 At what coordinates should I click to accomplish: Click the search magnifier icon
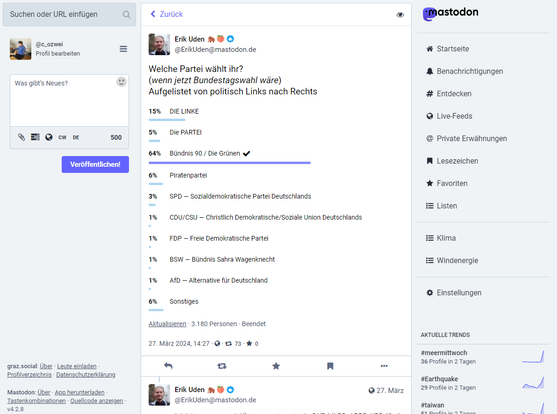126,15
